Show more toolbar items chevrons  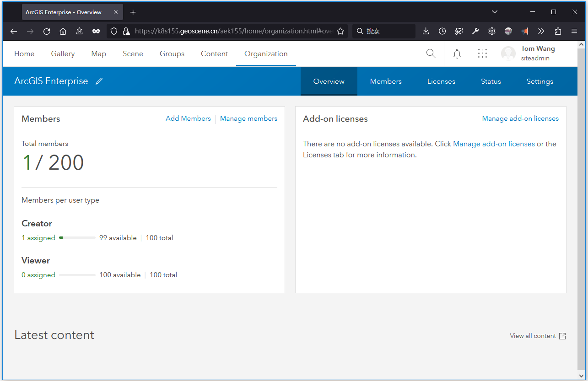coord(541,31)
